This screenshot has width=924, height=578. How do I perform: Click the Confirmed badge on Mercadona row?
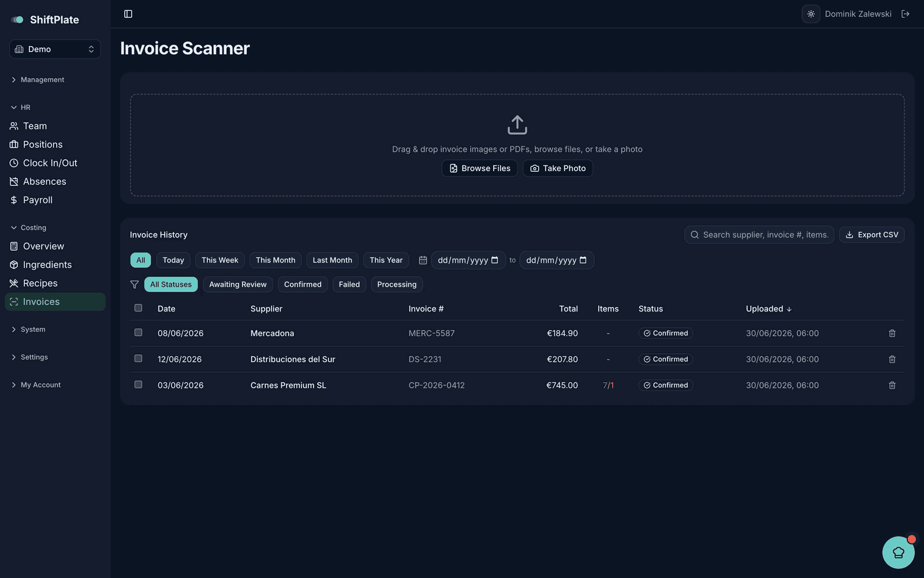coord(666,334)
